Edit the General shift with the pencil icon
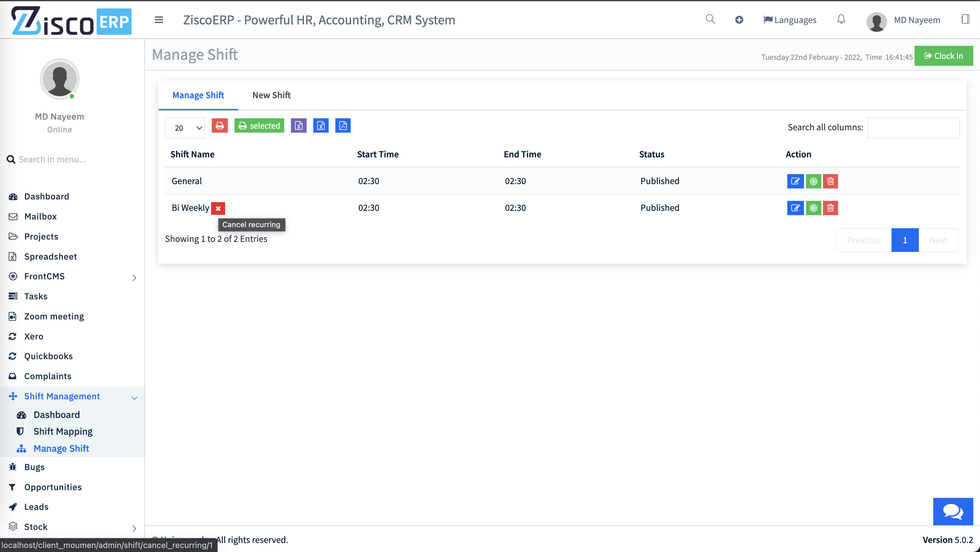This screenshot has height=552, width=980. (795, 181)
